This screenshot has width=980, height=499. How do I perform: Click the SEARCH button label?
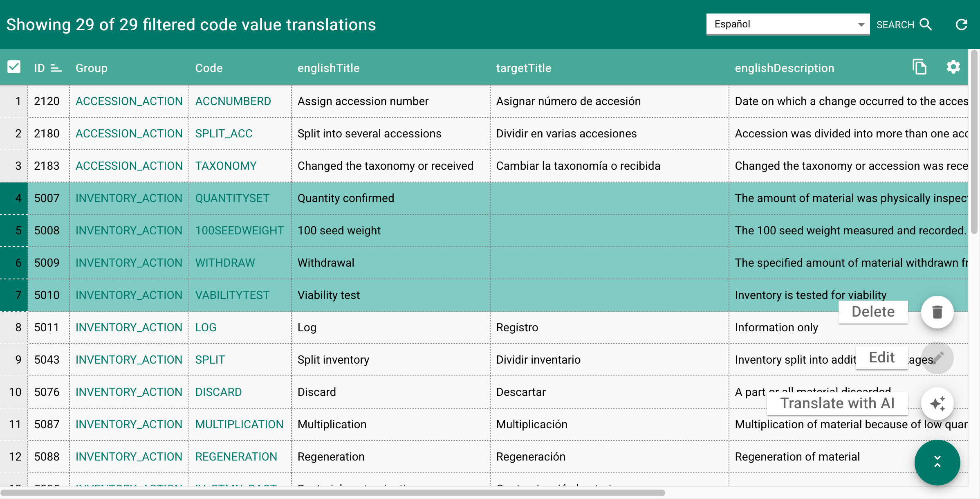click(x=895, y=25)
